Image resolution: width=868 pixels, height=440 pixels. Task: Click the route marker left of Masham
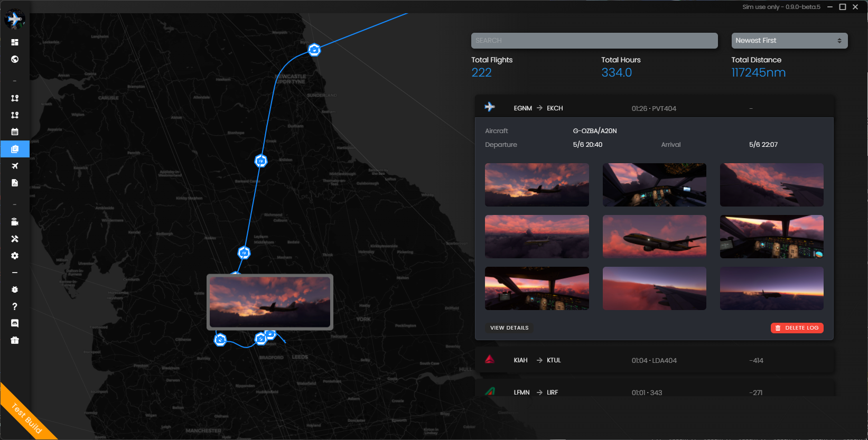coord(244,253)
